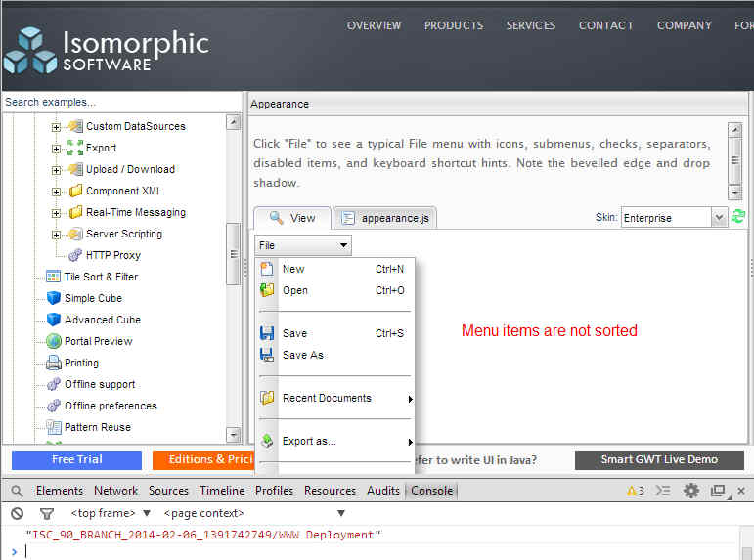
Task: Choose Recent Documents from the File menu
Action: (x=327, y=398)
